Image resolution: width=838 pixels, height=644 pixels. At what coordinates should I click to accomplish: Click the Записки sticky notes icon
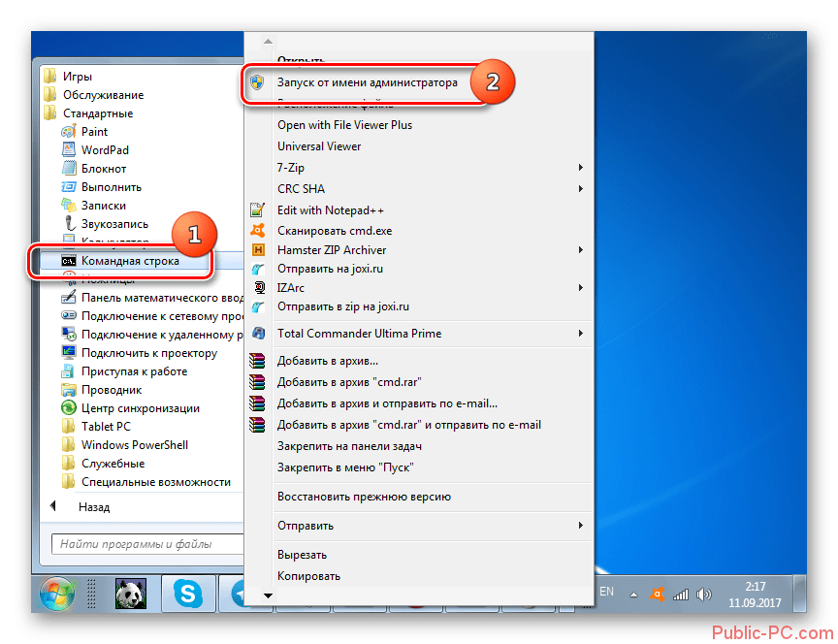(69, 206)
